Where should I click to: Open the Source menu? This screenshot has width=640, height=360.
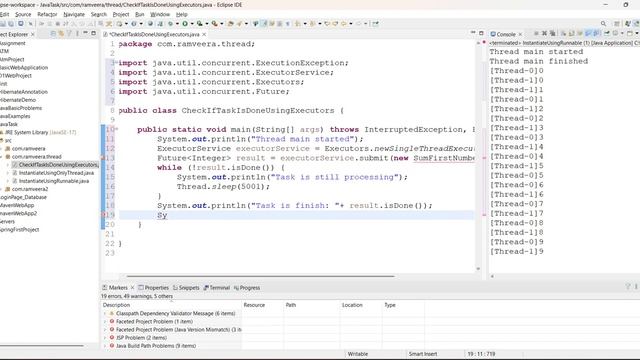click(x=23, y=14)
